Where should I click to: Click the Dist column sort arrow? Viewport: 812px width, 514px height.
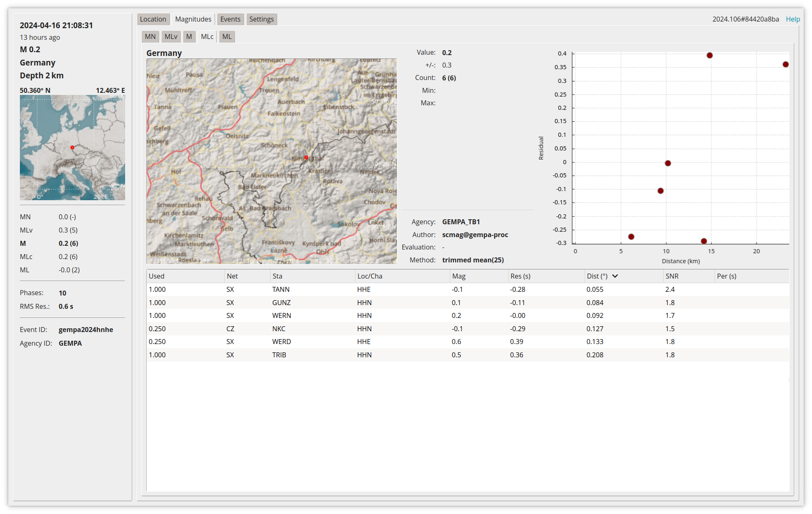(x=615, y=276)
